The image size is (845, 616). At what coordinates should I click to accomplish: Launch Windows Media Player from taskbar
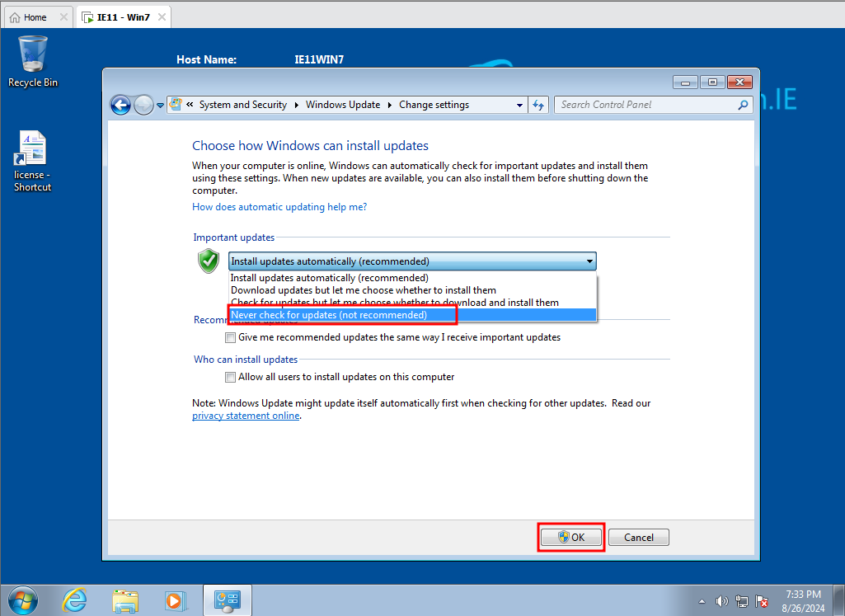click(x=175, y=600)
